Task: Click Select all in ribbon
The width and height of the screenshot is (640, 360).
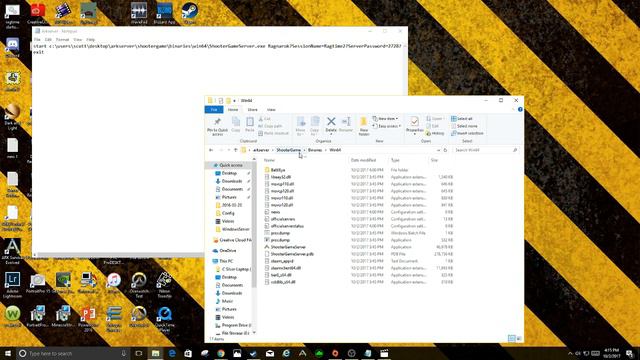Action: [462, 119]
